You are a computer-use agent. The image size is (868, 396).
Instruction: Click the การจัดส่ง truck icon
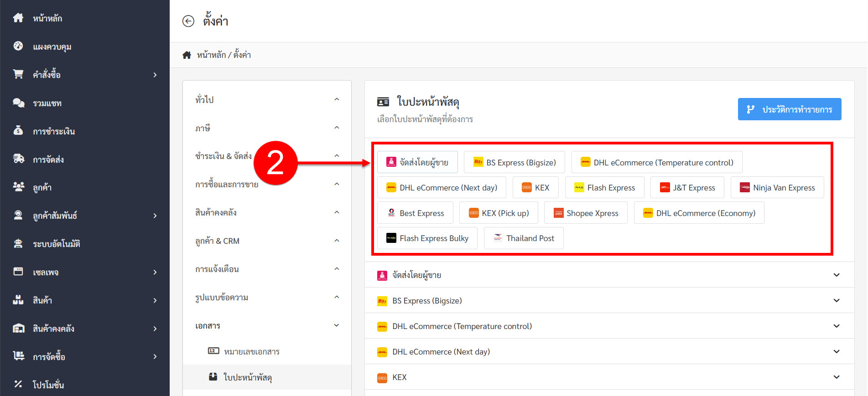coord(18,159)
